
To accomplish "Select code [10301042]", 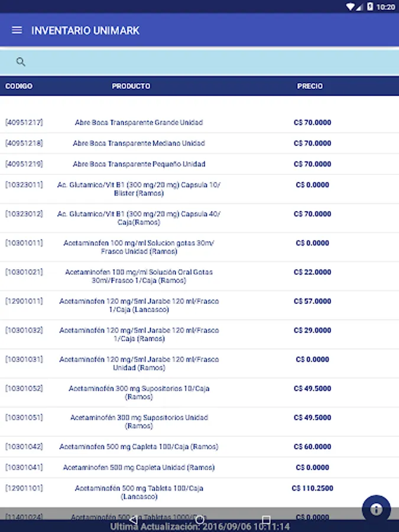I will point(24,446).
